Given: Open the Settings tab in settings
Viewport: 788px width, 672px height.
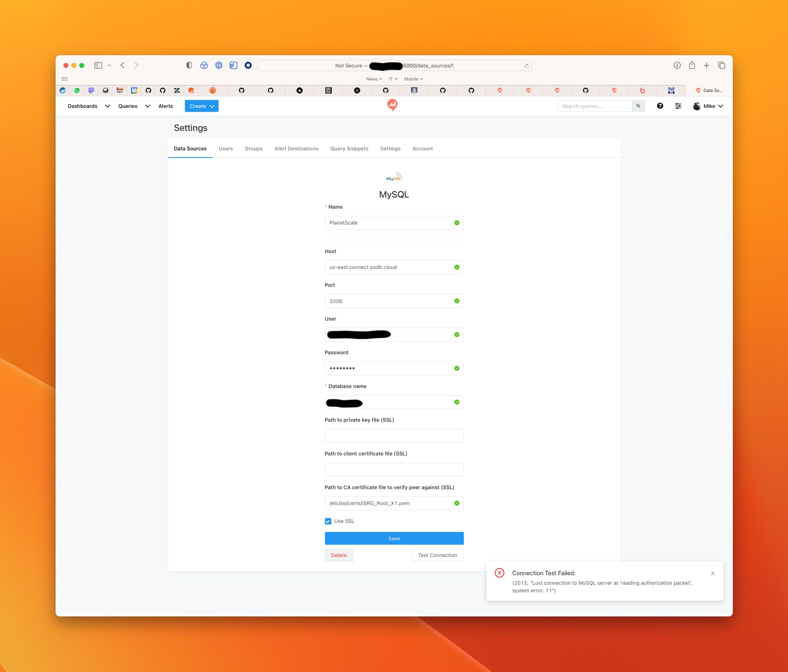Looking at the screenshot, I should (x=390, y=149).
